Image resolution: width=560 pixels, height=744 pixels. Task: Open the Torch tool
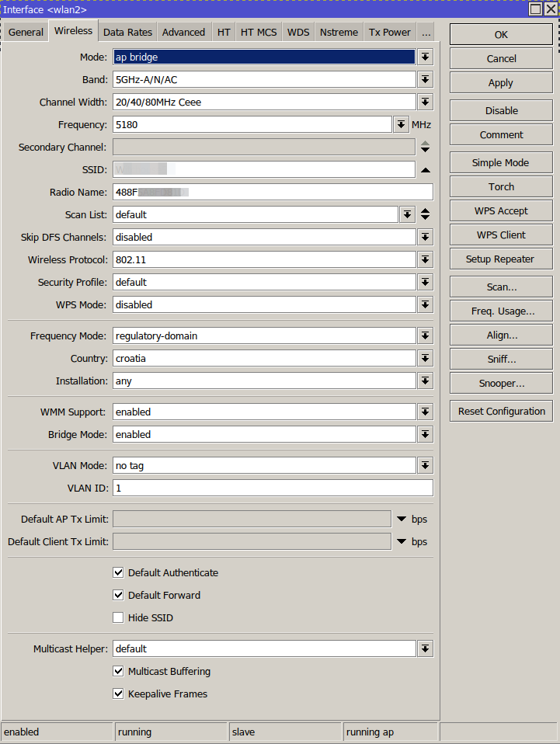point(501,186)
